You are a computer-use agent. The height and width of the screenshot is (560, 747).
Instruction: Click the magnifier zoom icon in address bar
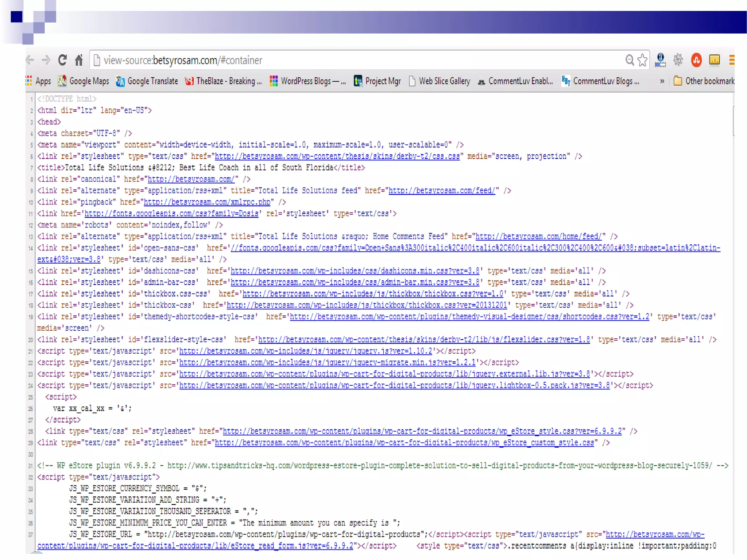coord(630,60)
